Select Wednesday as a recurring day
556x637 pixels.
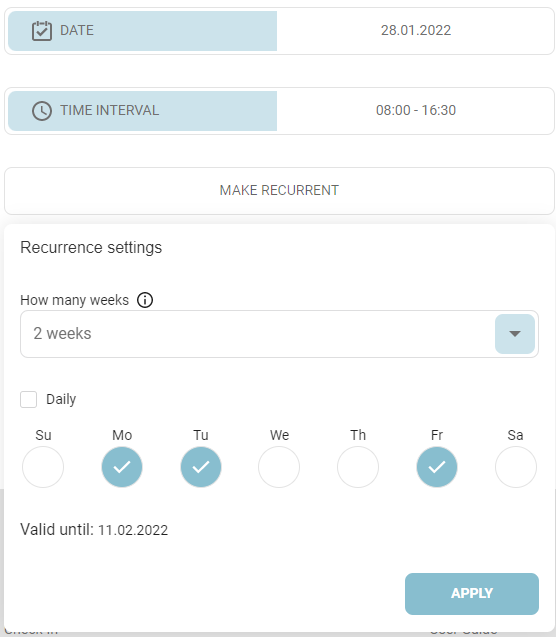click(x=279, y=467)
